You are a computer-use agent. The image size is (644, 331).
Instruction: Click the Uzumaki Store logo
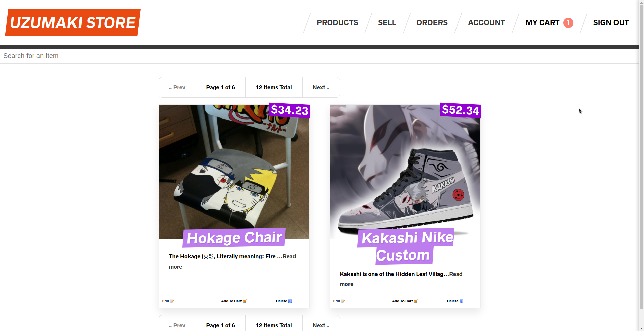pos(73,23)
